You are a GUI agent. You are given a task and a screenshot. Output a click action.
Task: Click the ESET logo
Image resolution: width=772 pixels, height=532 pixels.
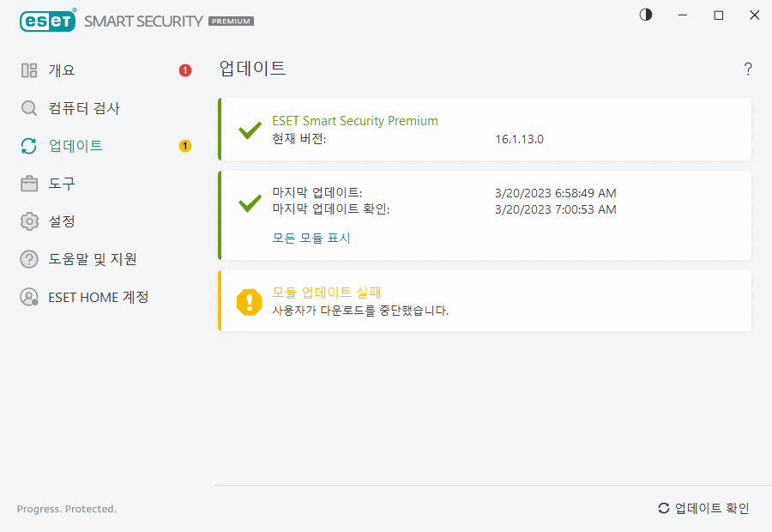47,20
